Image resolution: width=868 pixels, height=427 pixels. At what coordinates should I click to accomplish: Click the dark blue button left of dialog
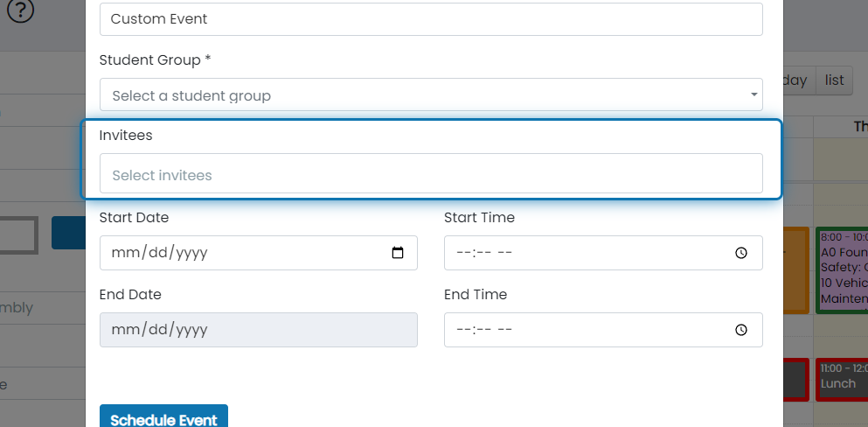69,233
